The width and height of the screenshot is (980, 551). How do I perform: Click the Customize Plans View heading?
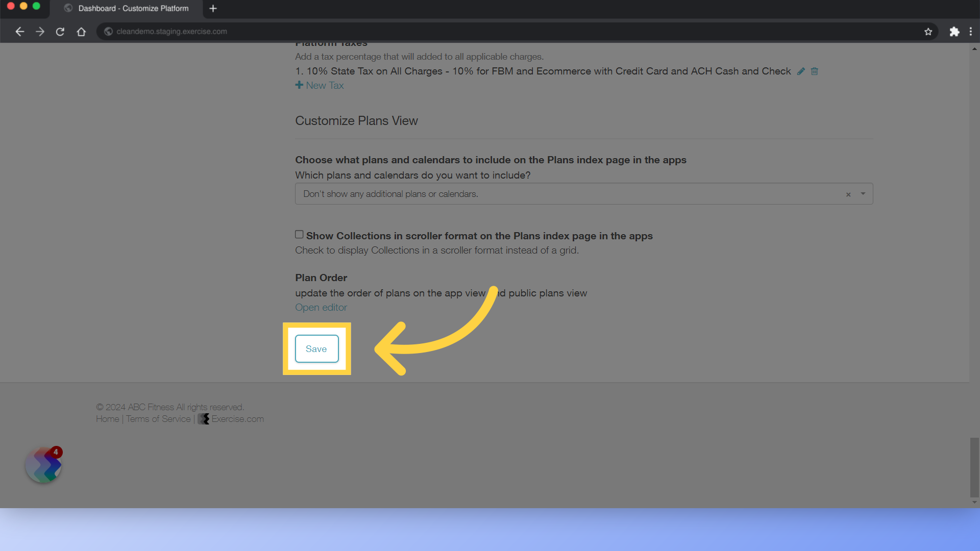tap(356, 121)
